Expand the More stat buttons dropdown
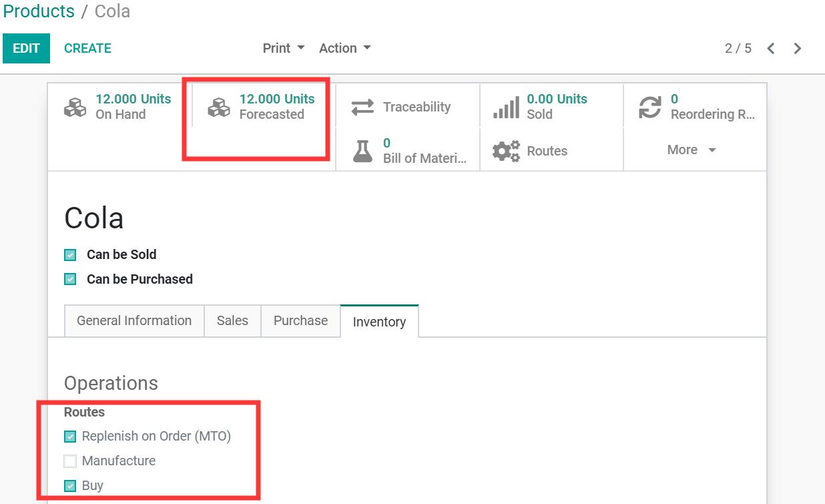The height and width of the screenshot is (504, 825). click(692, 150)
